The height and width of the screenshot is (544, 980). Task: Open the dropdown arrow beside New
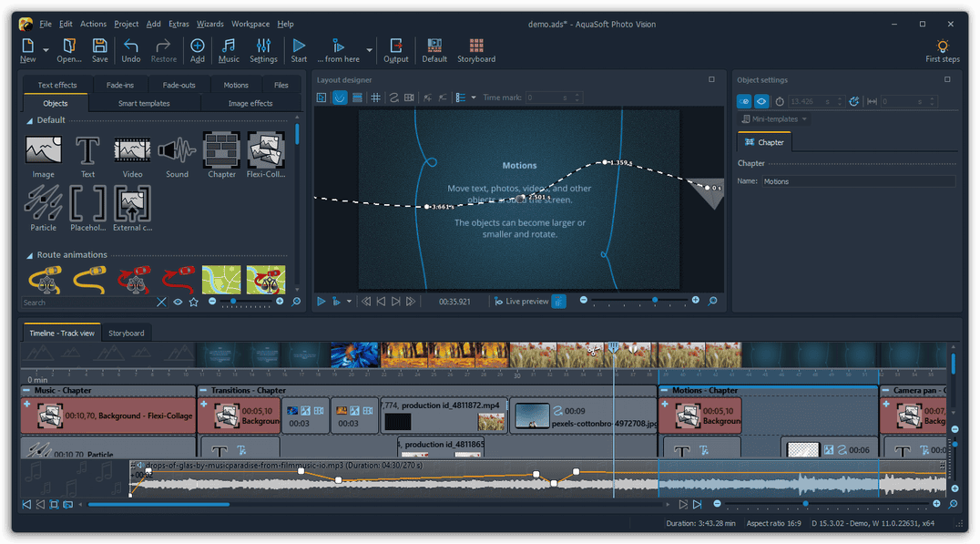pyautogui.click(x=46, y=49)
